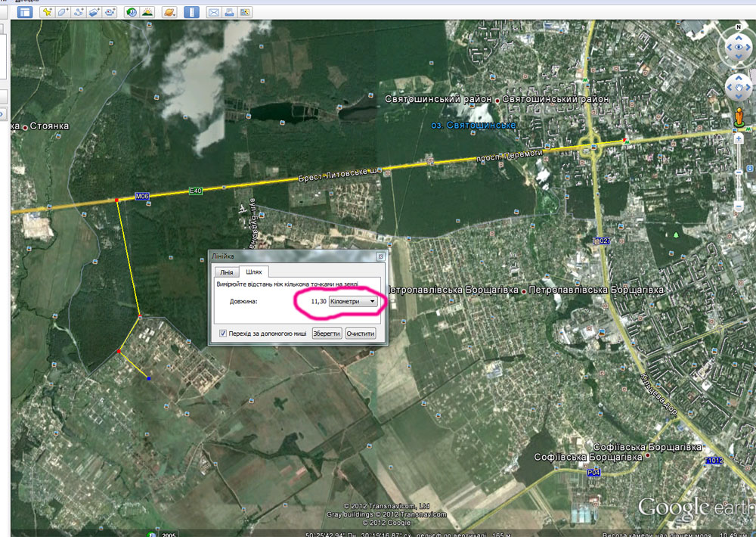Toggle the Ruler tool in toolbar
Image resolution: width=756 pixels, height=537 pixels.
191,12
